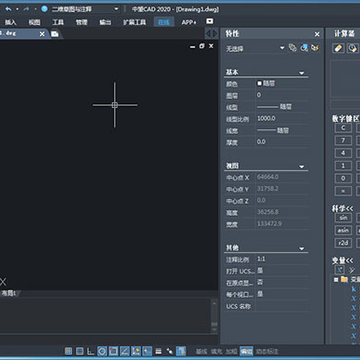
Task: Click the right tab scroll arrow
Action: [215, 33]
